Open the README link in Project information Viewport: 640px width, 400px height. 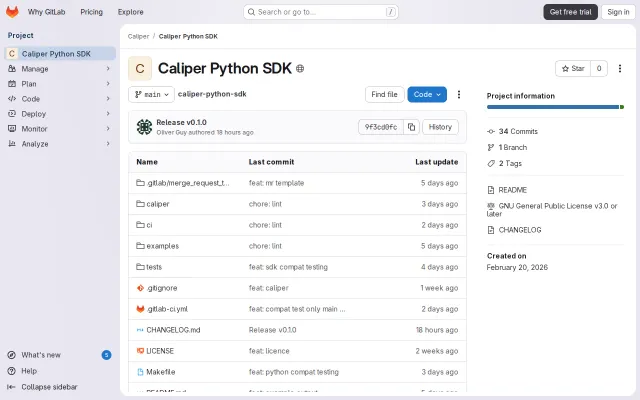[512, 190]
